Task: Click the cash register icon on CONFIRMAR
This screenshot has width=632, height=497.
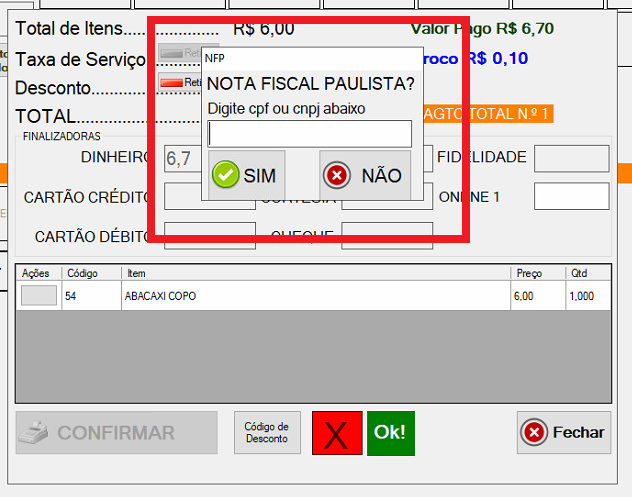Action: tap(34, 432)
